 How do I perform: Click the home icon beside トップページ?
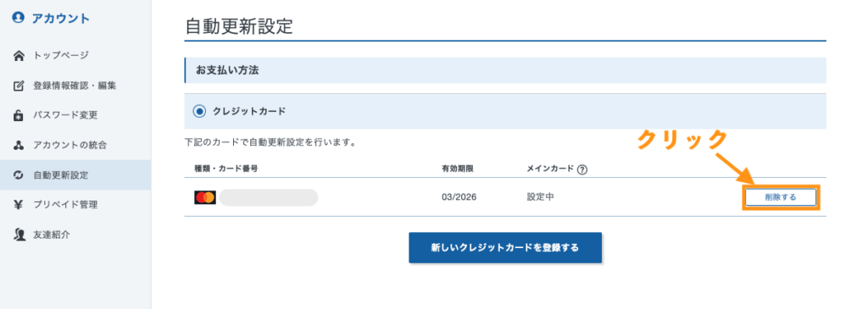(x=19, y=56)
